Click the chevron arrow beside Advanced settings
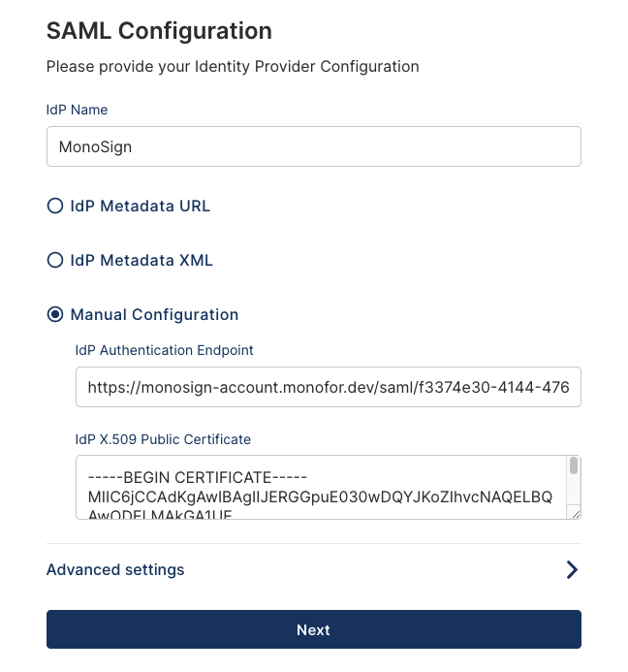This screenshot has height=672, width=628. [x=572, y=570]
